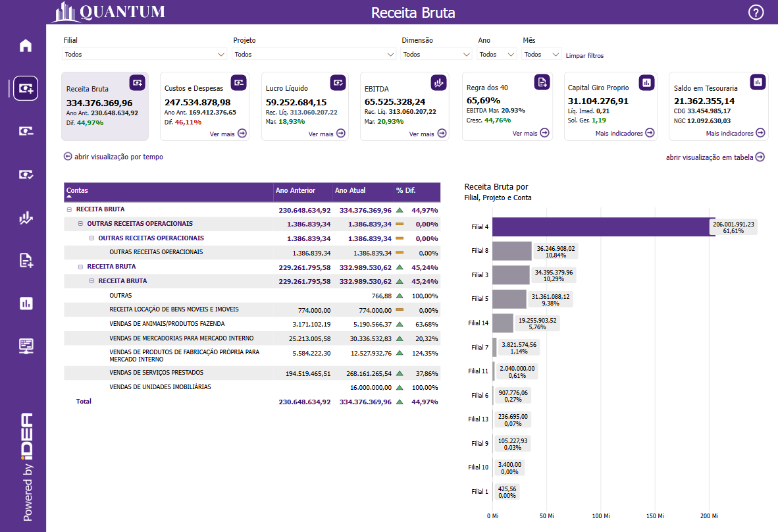Open the Filial dropdown filter

point(144,55)
